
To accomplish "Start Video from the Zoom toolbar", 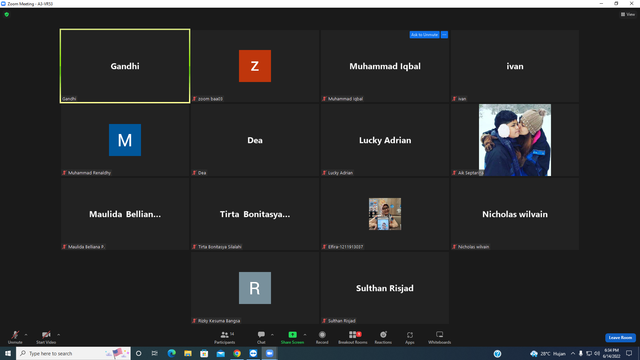I will [46, 337].
